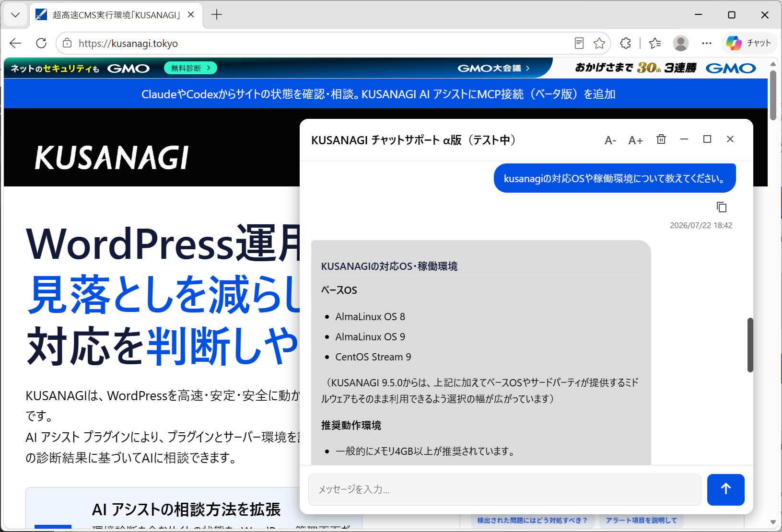View site information lock icon

tap(68, 43)
